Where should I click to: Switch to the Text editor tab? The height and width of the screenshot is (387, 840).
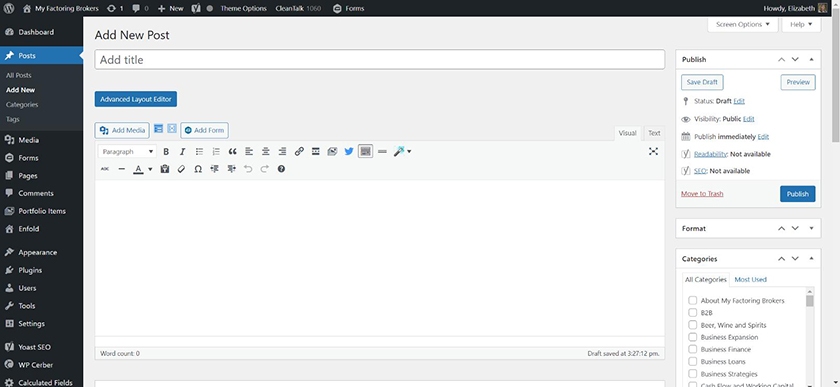654,133
